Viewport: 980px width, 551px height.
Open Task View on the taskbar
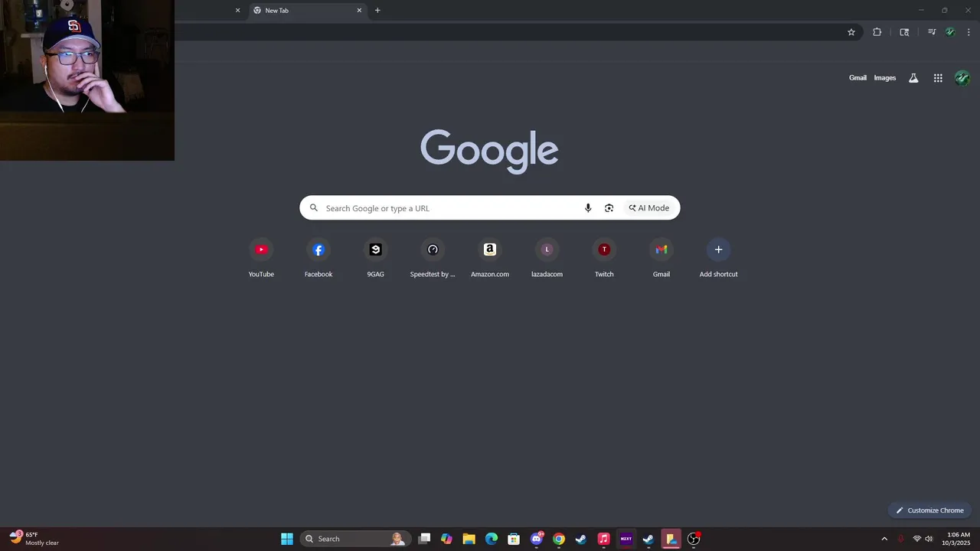425,539
